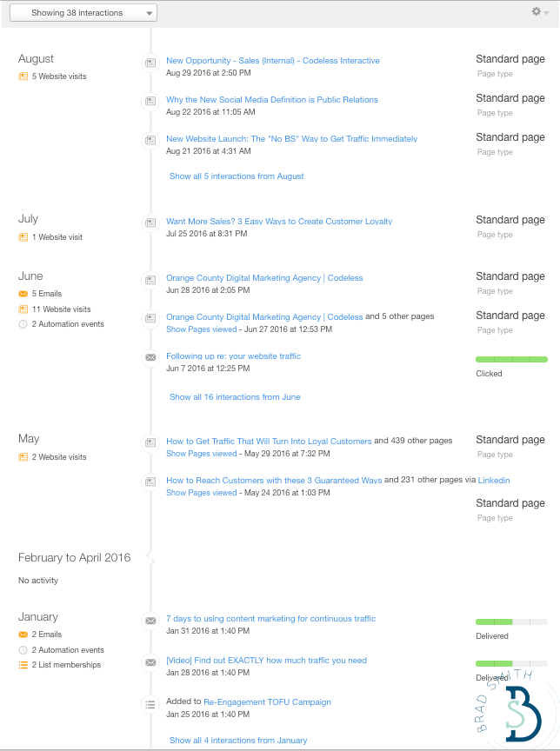Open Re-Engagement TOFU Campaign link
This screenshot has height=751, width=560.
coord(267,702)
